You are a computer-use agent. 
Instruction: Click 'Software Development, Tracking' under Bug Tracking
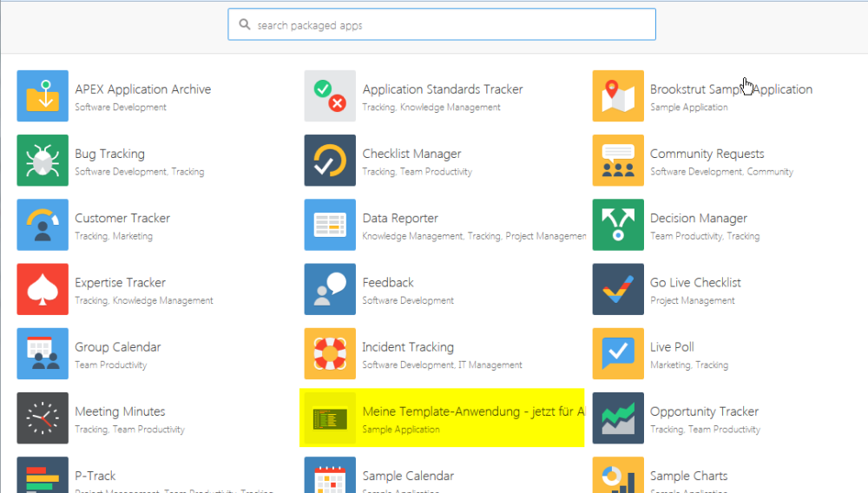click(140, 172)
